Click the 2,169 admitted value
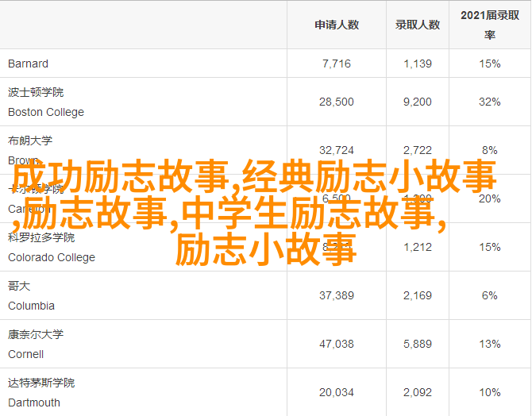 418,295
